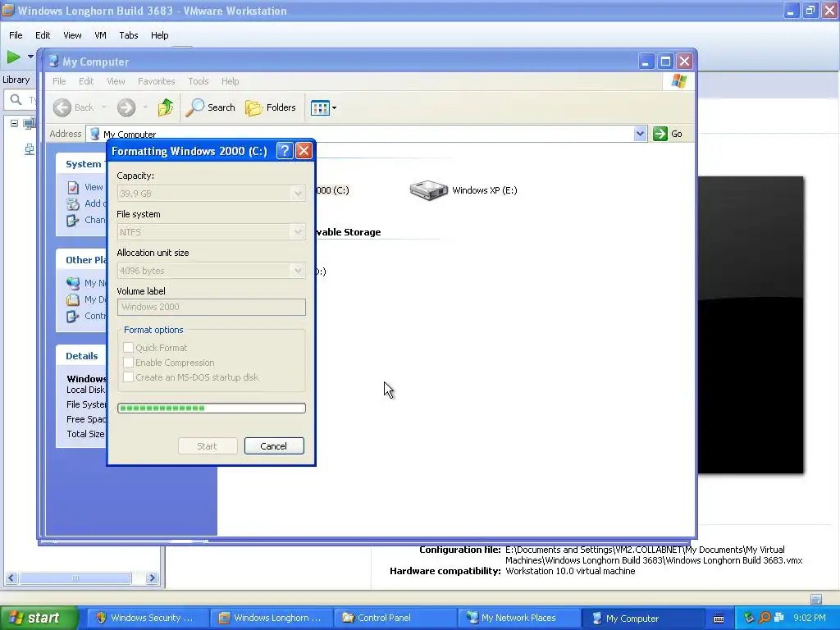Viewport: 840px width, 630px height.
Task: Click the keyboard icon on the taskbar
Action: click(x=719, y=619)
